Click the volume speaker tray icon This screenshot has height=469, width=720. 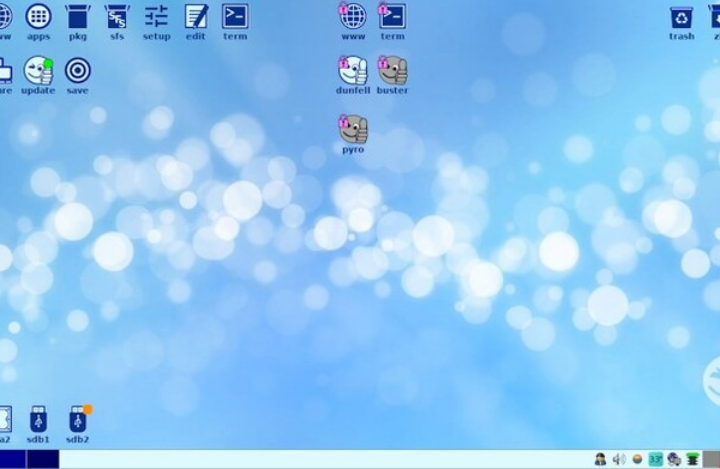(x=619, y=459)
